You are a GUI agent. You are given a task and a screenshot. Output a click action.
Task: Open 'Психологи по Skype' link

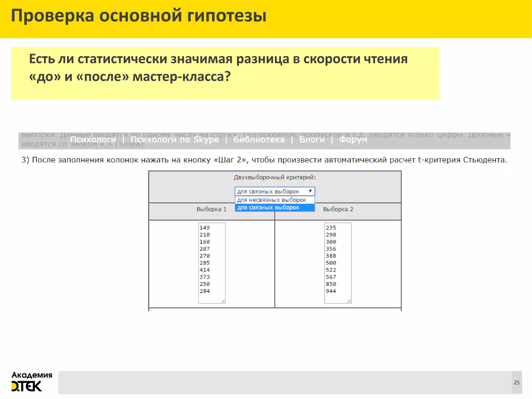175,139
